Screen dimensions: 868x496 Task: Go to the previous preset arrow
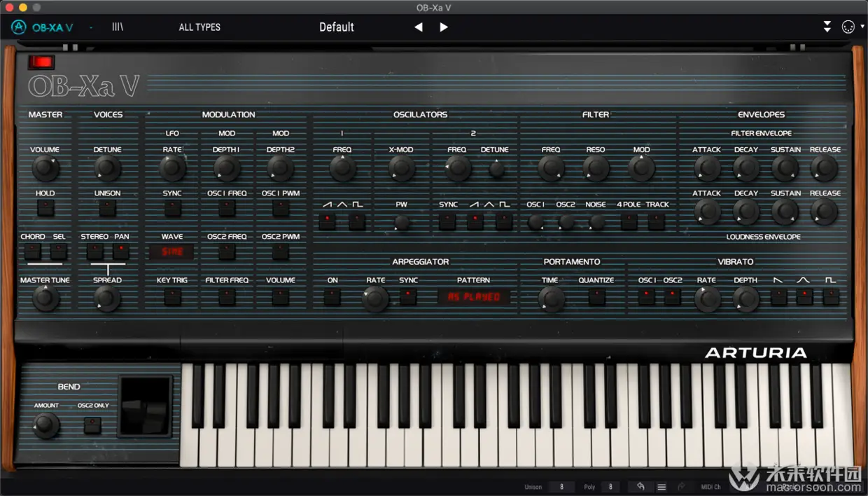pos(419,27)
